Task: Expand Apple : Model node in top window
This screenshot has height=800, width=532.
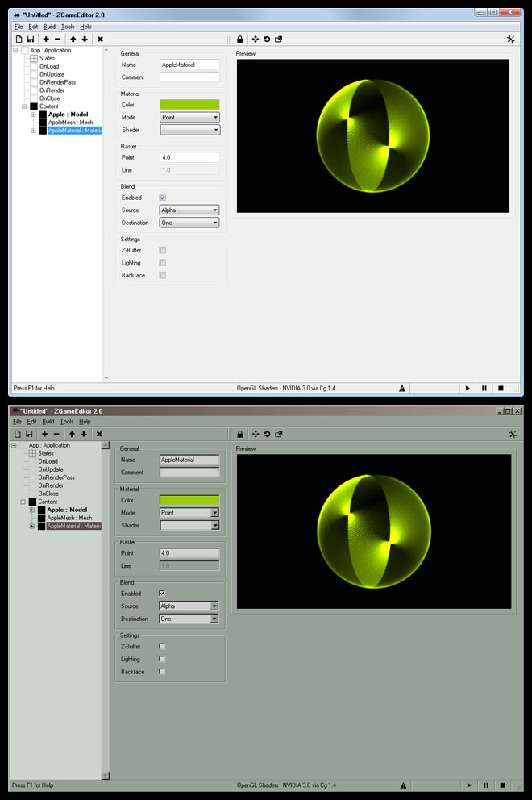Action: click(x=33, y=115)
